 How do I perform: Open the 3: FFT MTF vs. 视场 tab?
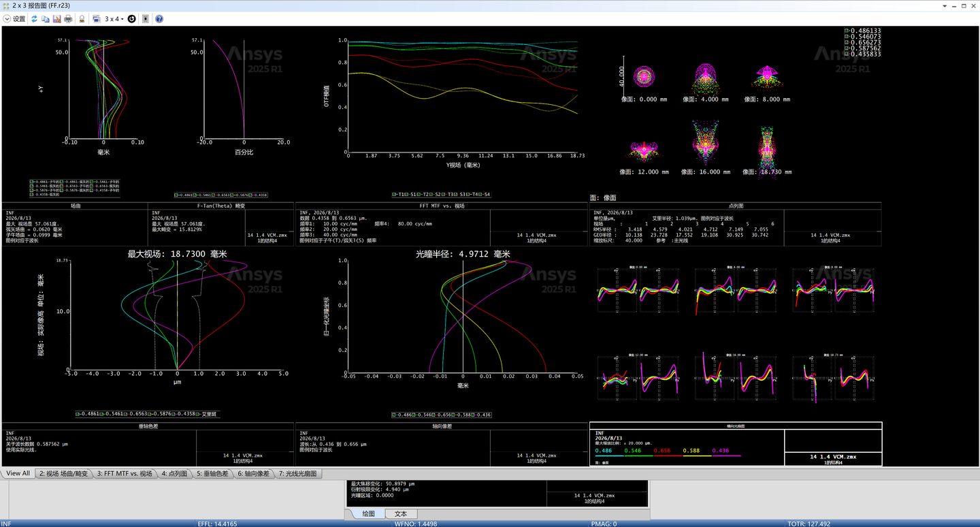click(x=125, y=473)
